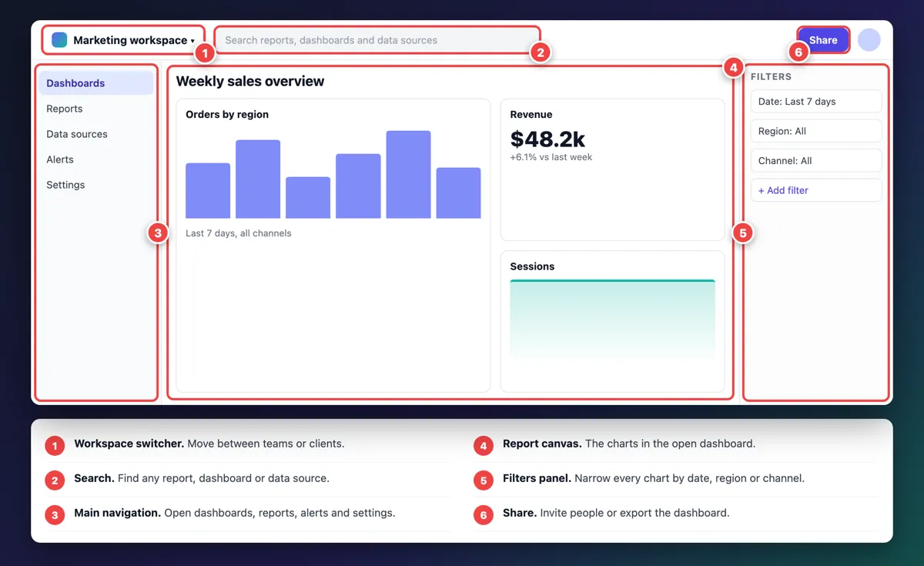This screenshot has height=566, width=924.
Task: Click the Revenue card title
Action: (531, 115)
